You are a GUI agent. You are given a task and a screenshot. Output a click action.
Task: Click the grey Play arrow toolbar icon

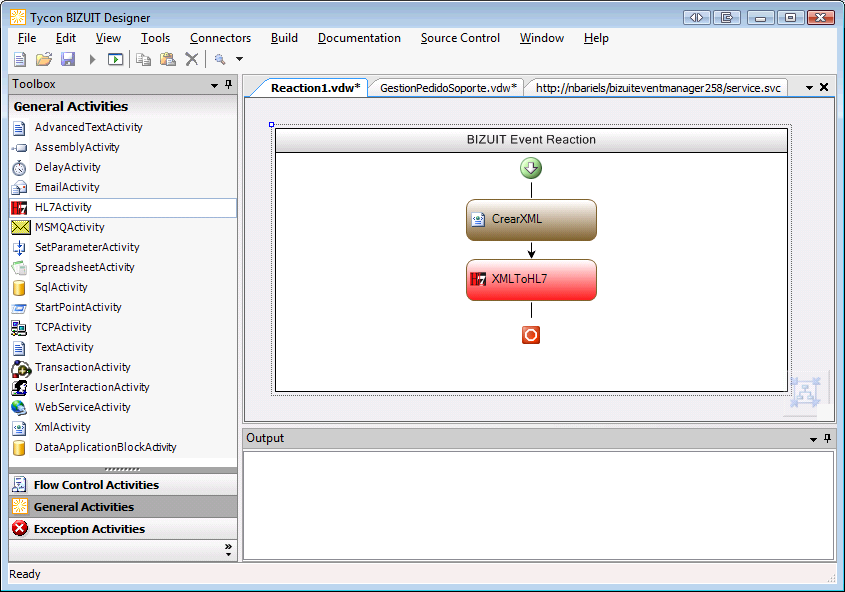(x=92, y=59)
